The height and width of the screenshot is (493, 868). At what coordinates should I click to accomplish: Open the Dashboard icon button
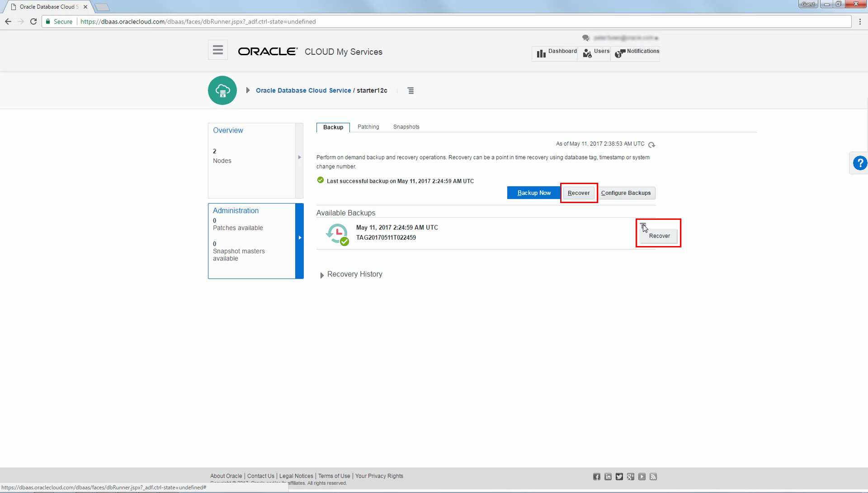[556, 53]
